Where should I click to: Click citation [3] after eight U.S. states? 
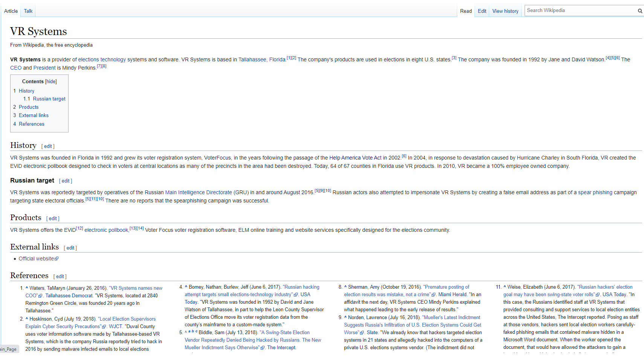[x=454, y=58]
